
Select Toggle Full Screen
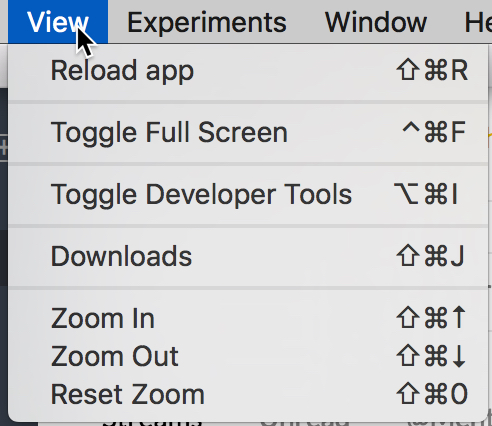pos(248,133)
